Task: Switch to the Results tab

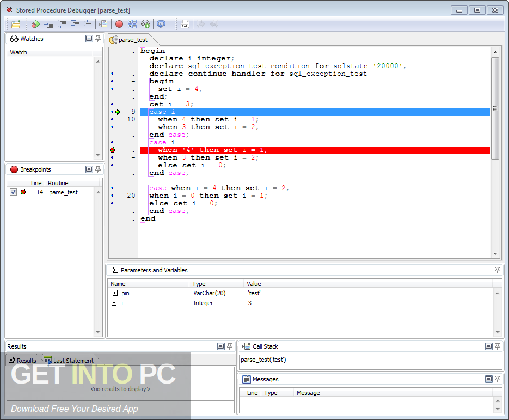Action: pyautogui.click(x=22, y=360)
